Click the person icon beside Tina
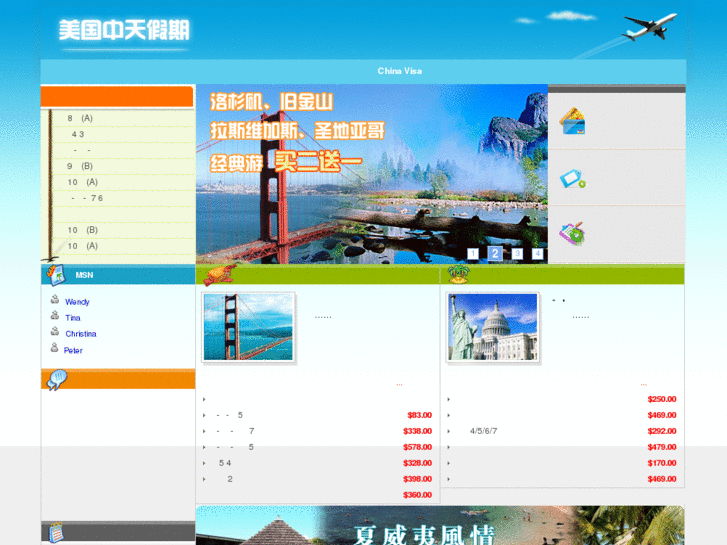 click(x=55, y=315)
